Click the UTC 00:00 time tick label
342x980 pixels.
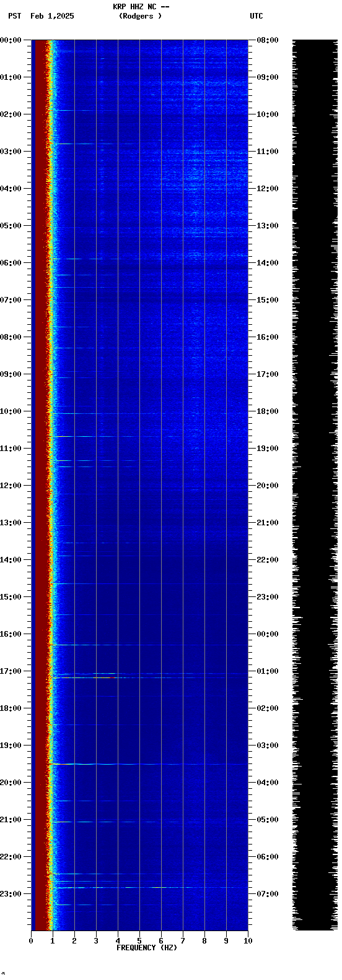tap(268, 634)
